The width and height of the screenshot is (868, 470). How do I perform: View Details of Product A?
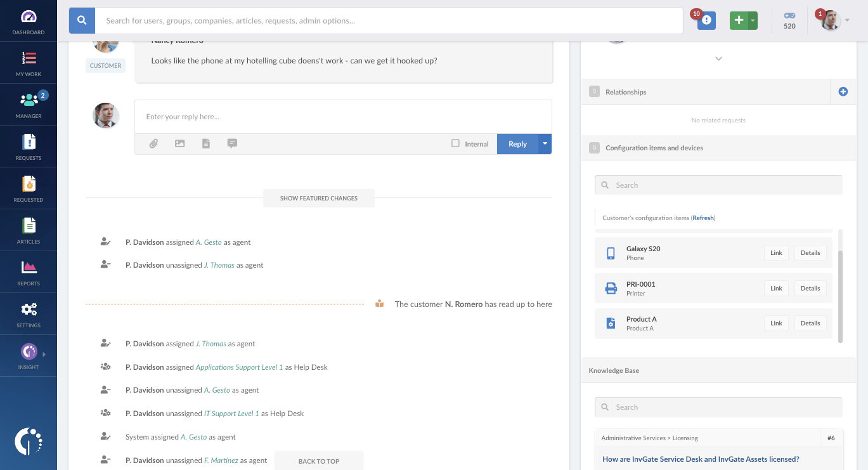[810, 323]
